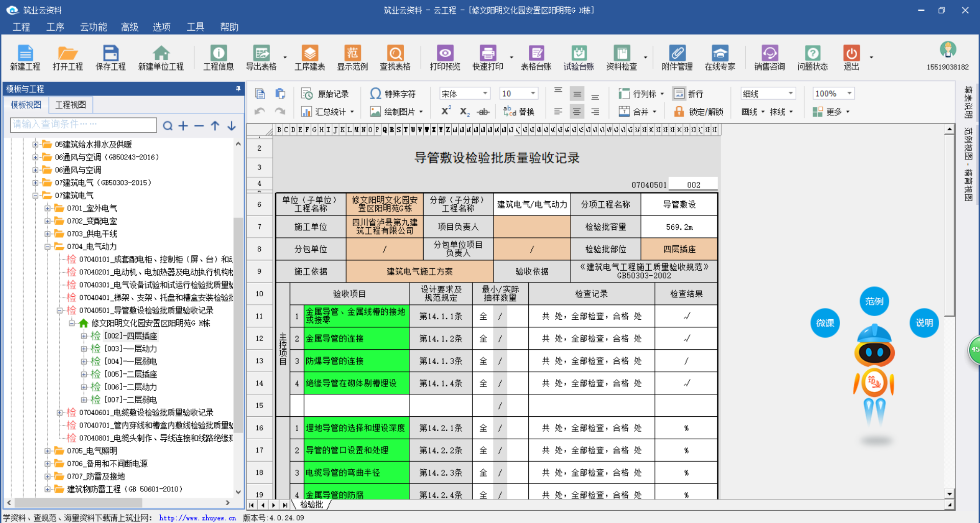The height and width of the screenshot is (523, 980).
Task: Open the 云功能 menu
Action: coord(93,27)
